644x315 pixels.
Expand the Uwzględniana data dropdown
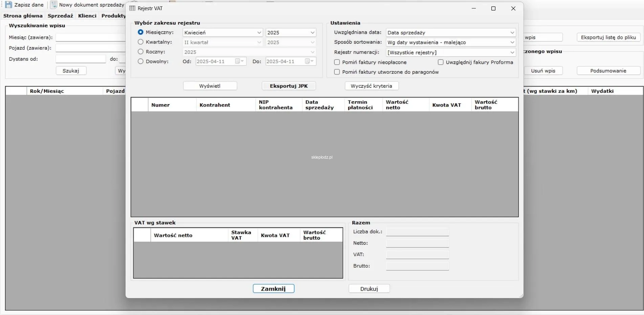[x=450, y=32]
